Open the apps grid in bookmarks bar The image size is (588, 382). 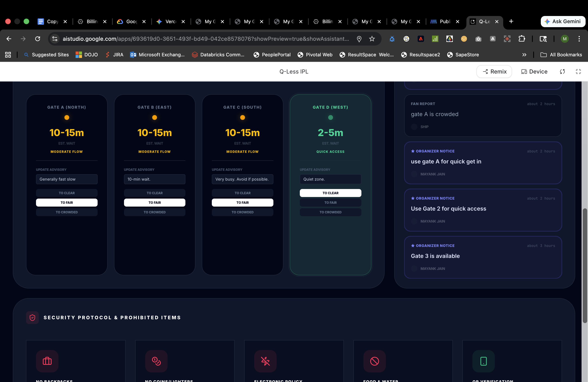[8, 55]
